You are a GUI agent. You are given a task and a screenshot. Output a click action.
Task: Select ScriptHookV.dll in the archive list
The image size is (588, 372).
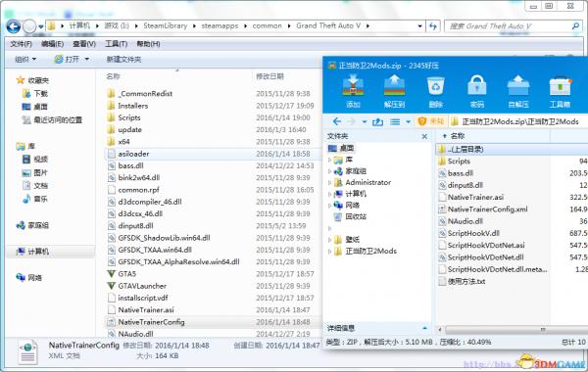pyautogui.click(x=473, y=233)
